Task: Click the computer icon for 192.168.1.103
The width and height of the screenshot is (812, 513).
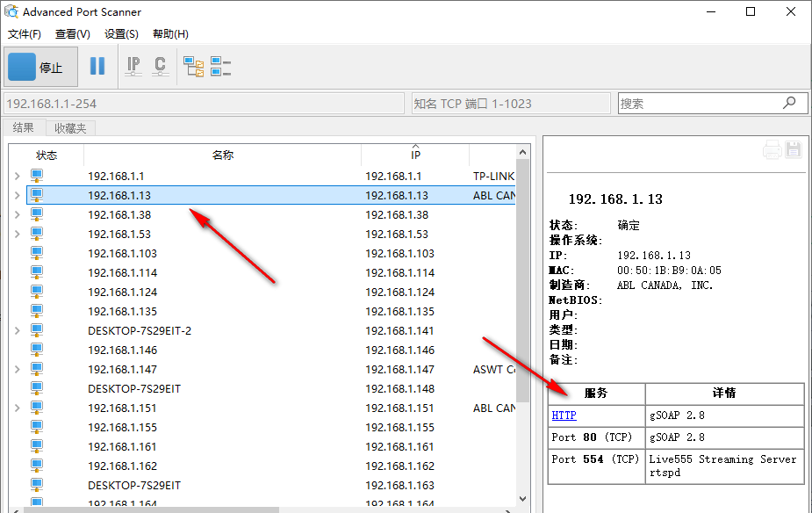Action: 37,253
